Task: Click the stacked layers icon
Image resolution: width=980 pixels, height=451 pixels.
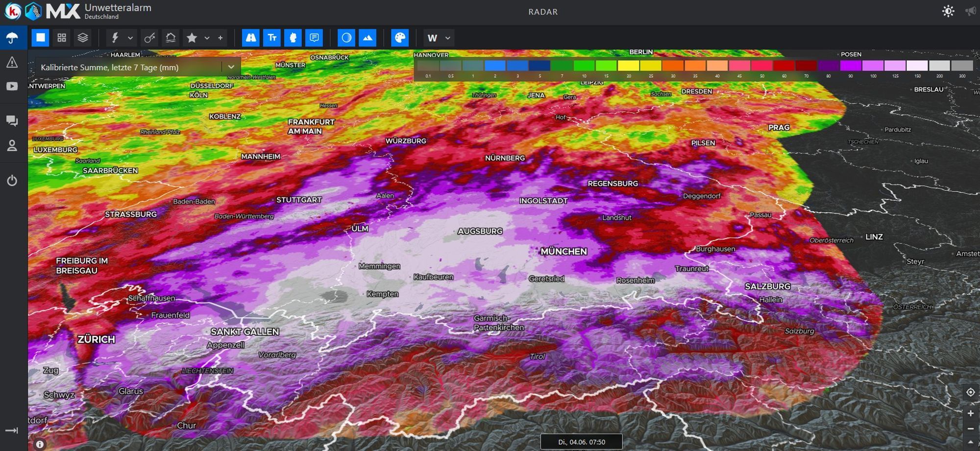Action: pyautogui.click(x=83, y=38)
